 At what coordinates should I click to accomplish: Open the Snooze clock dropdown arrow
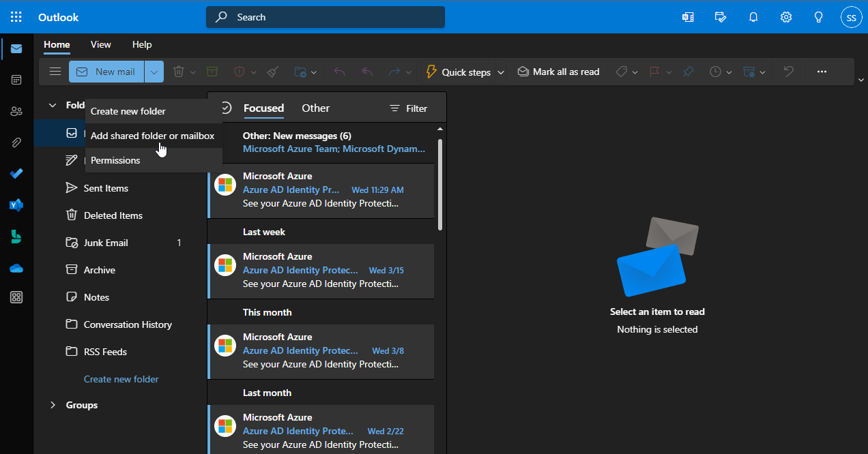click(x=729, y=72)
